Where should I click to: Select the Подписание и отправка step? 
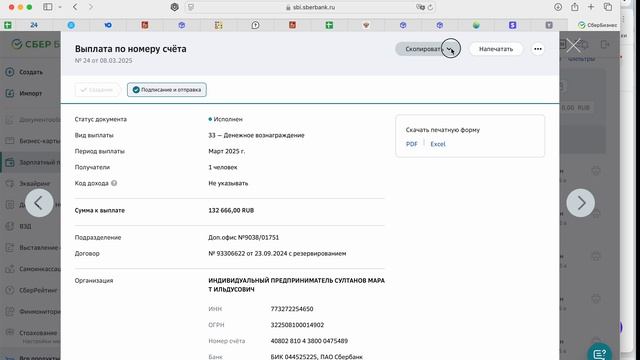click(x=167, y=90)
